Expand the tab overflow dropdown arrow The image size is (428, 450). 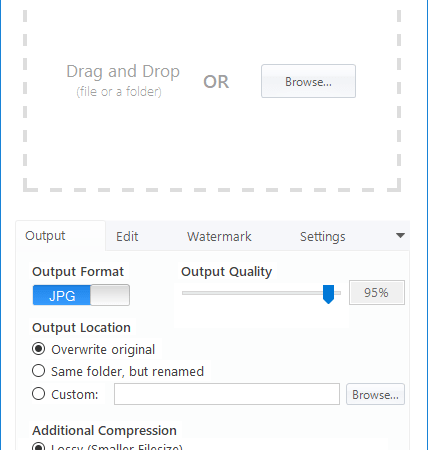pyautogui.click(x=400, y=235)
